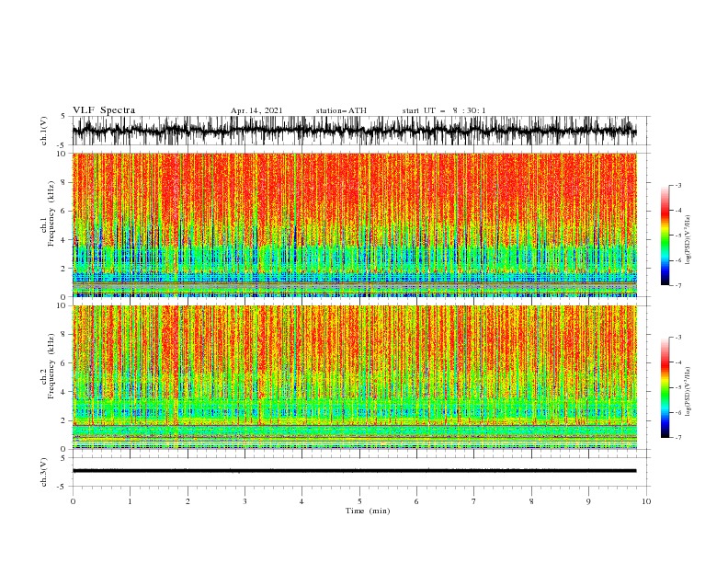Click the ch.1 color bar "log(PSD)(V²/Hz)" label
Image resolution: width=728 pixels, height=563 pixels.
[x=688, y=240]
